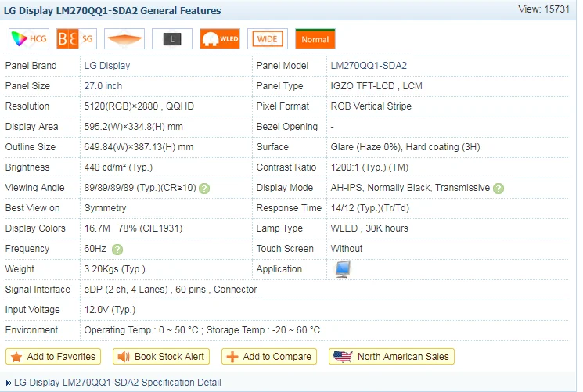The width and height of the screenshot is (583, 392).
Task: Click the North American Sales button label
Action: pos(403,356)
